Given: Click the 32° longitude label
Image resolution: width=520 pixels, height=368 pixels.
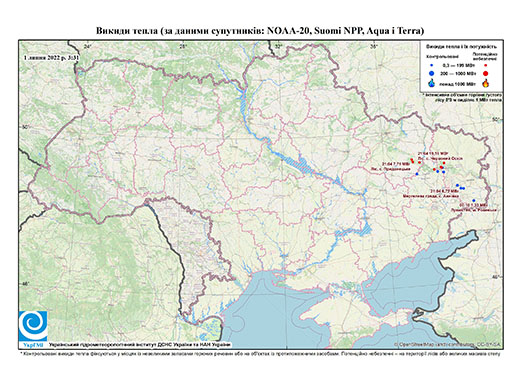Looking at the screenshot, I should [278, 47].
